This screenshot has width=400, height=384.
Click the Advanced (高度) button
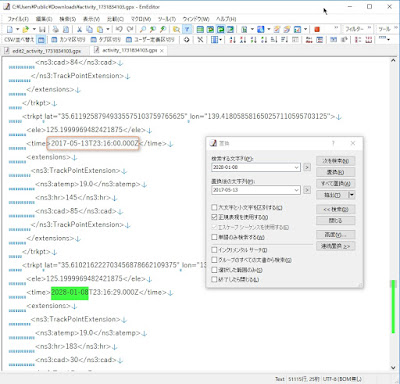click(x=335, y=235)
